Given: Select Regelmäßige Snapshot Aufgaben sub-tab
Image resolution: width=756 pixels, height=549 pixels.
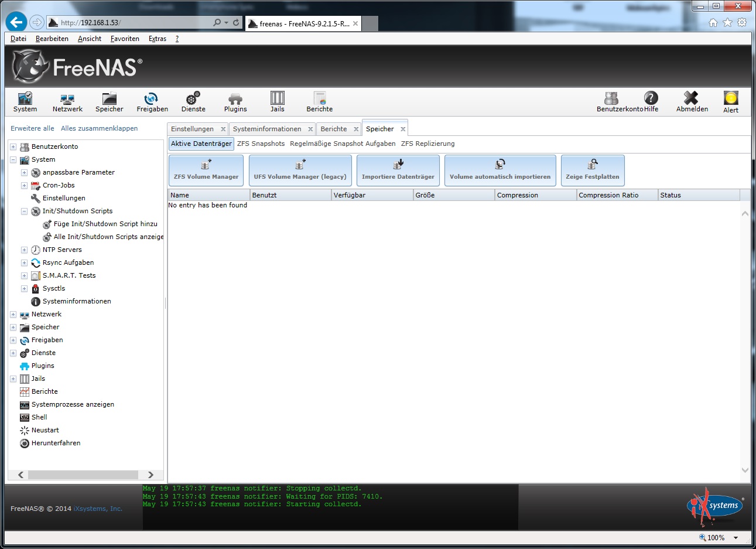Looking at the screenshot, I should (343, 144).
